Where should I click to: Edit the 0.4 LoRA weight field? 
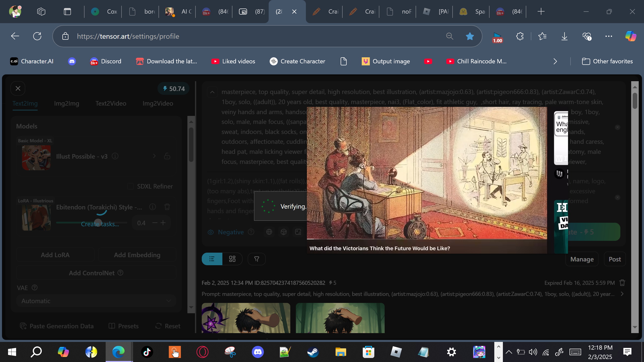click(141, 223)
